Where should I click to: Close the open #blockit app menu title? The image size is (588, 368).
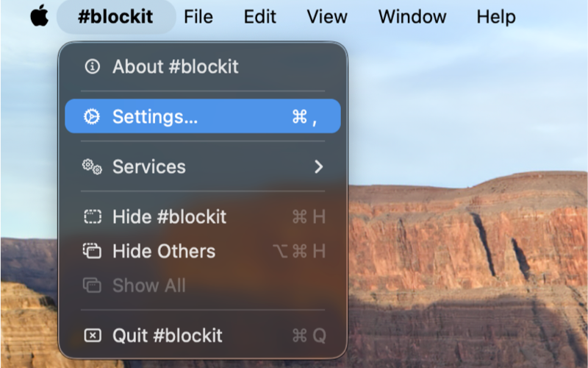point(116,17)
